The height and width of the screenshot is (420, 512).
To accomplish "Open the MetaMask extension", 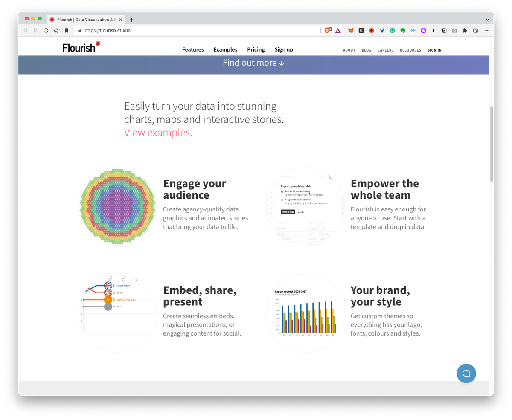I will 351,30.
